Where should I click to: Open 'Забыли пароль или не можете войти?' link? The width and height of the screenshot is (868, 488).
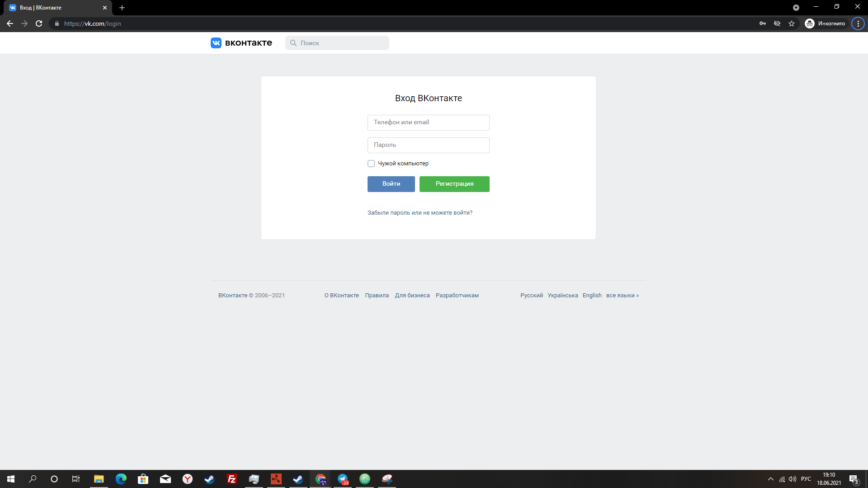[x=420, y=213]
